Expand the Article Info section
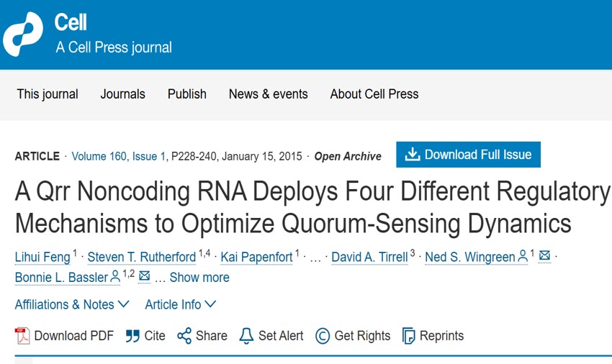The height and width of the screenshot is (364, 612). (180, 304)
